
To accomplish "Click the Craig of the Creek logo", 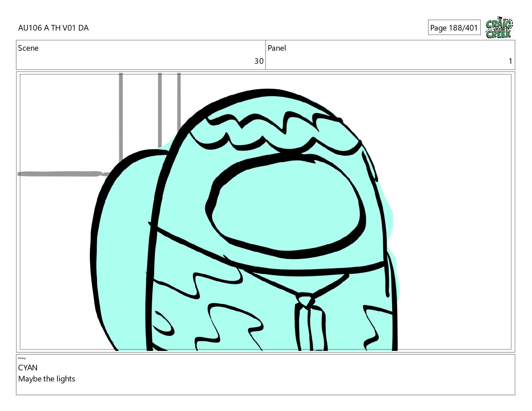I will (x=499, y=27).
